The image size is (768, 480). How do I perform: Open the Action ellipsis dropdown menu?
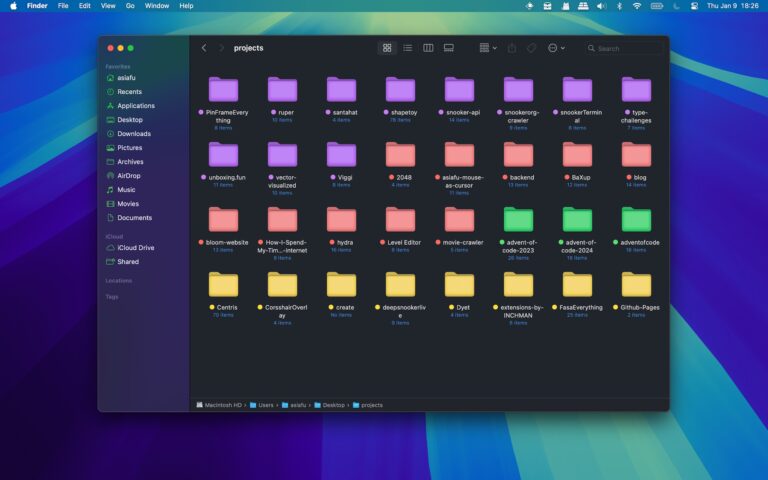tap(556, 48)
